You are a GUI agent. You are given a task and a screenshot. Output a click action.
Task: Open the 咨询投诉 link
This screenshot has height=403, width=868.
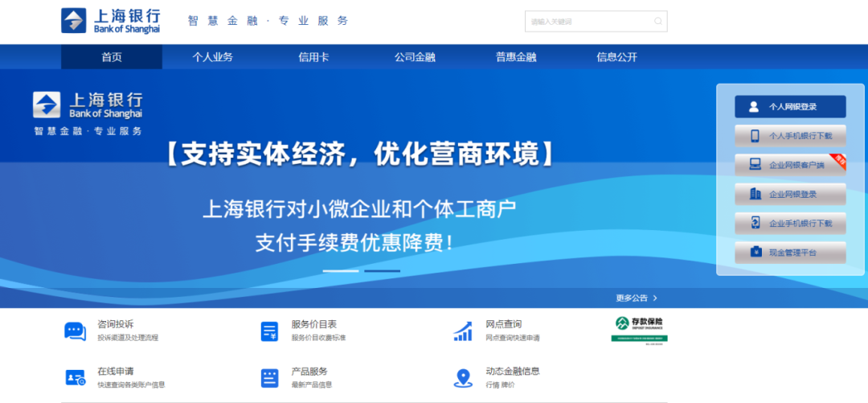click(x=115, y=324)
